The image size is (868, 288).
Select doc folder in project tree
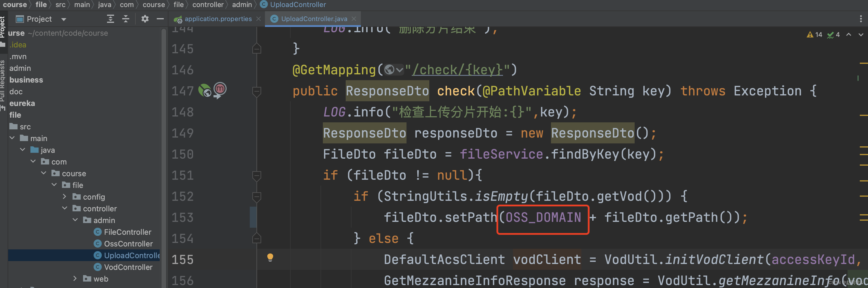coord(16,92)
